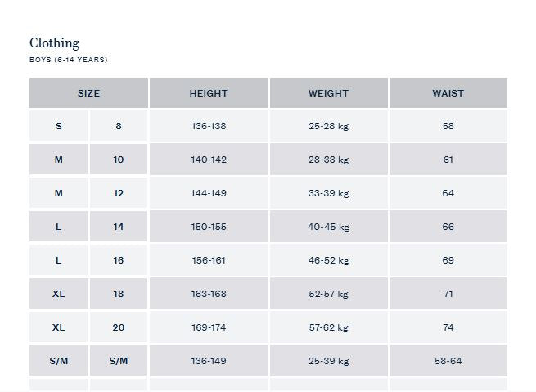536x392 pixels.
Task: Select the 150-155 height cell
Action: point(209,227)
